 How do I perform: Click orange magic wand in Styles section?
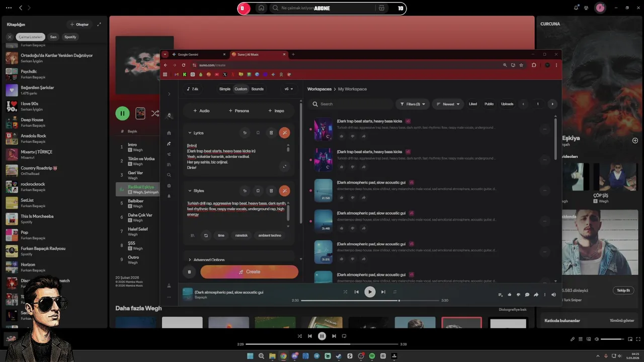point(284,191)
